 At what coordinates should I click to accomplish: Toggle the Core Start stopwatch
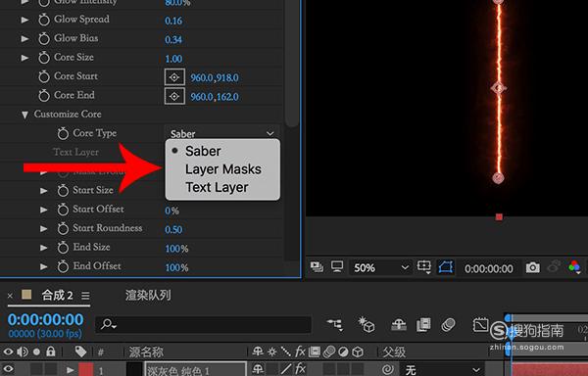(x=44, y=76)
